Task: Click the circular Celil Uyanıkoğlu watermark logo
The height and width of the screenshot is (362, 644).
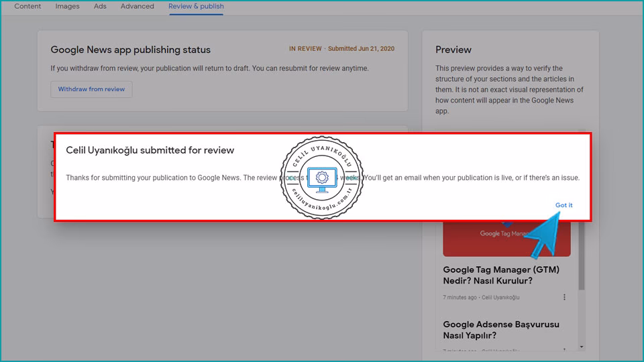Action: click(321, 176)
